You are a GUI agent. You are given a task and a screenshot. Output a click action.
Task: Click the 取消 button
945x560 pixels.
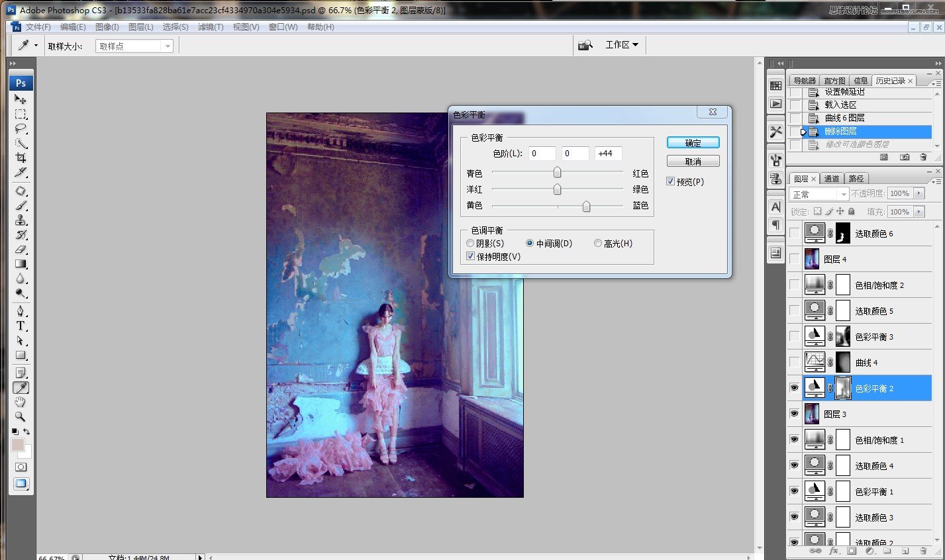point(693,162)
